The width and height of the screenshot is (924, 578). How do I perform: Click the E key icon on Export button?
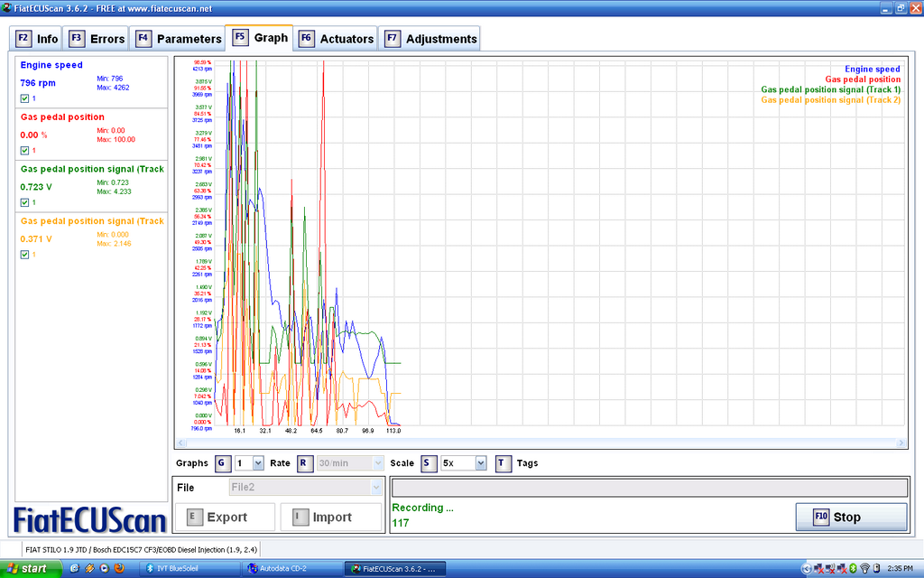point(195,517)
